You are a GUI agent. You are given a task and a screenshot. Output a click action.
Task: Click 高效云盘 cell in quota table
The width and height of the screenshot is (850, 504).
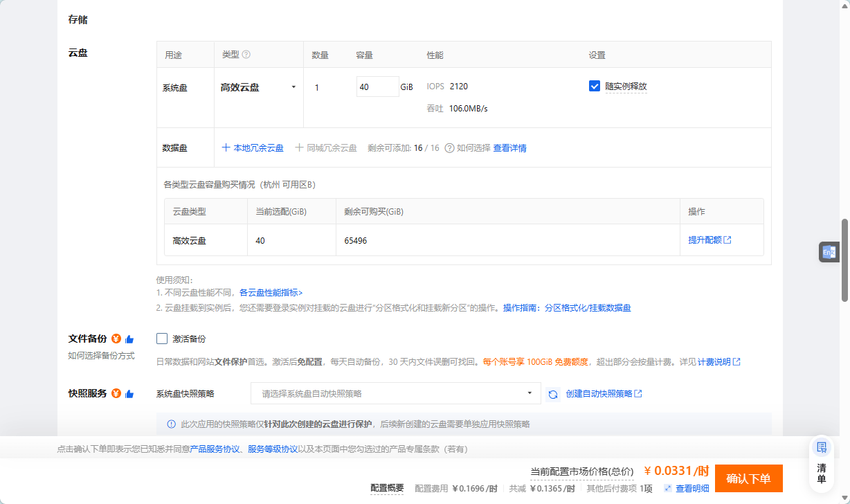click(x=206, y=241)
